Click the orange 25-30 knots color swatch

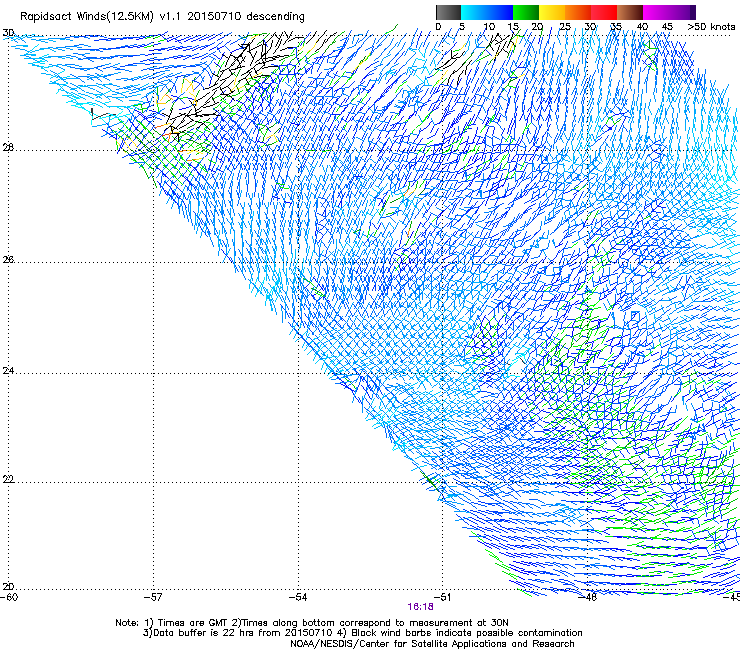pyautogui.click(x=578, y=12)
